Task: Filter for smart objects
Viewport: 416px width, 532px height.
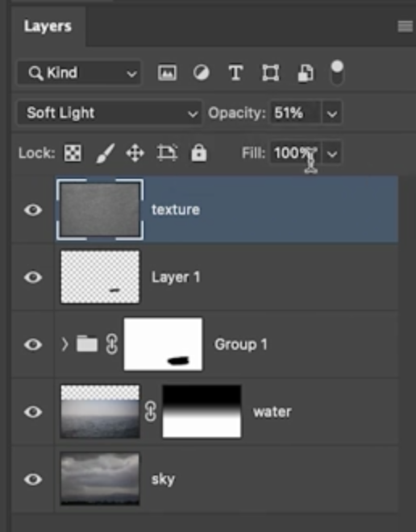Action: (x=305, y=73)
